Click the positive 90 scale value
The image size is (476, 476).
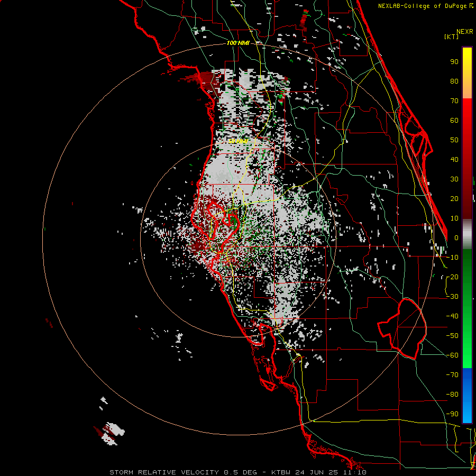(454, 62)
